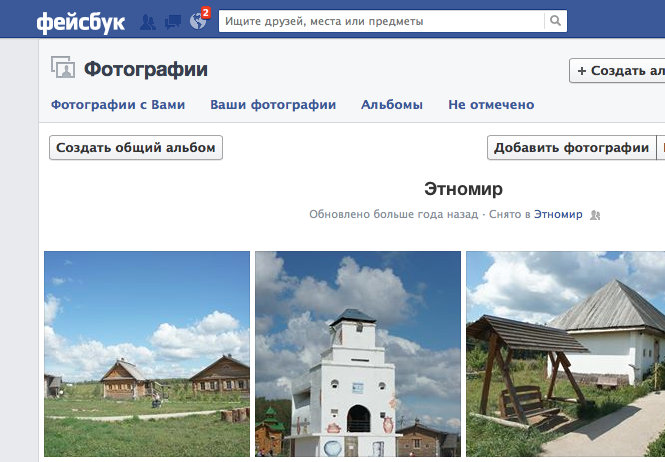Screen dimensions: 665x462
Task: Open the messages icon
Action: [x=172, y=22]
